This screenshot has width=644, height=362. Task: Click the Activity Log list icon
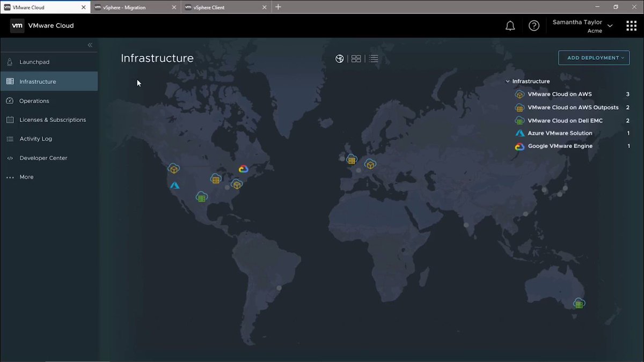tap(10, 139)
